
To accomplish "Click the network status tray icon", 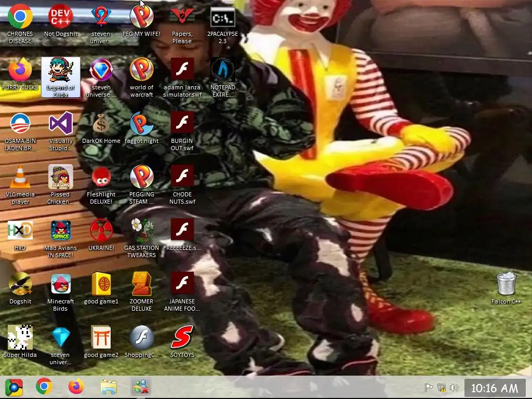I will [x=442, y=387].
